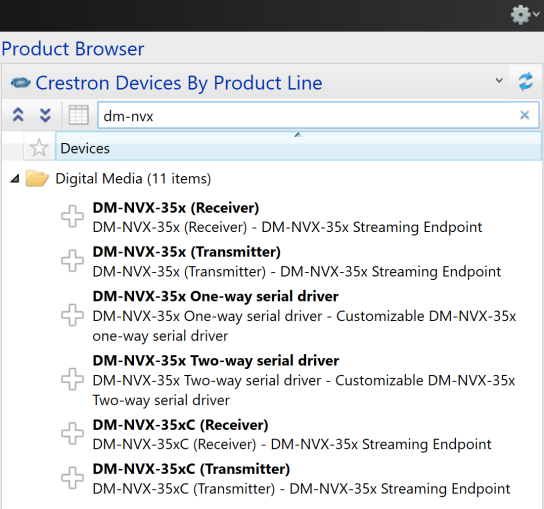The height and width of the screenshot is (509, 544).
Task: Collapse the Digital Media folder triangle
Action: point(15,179)
